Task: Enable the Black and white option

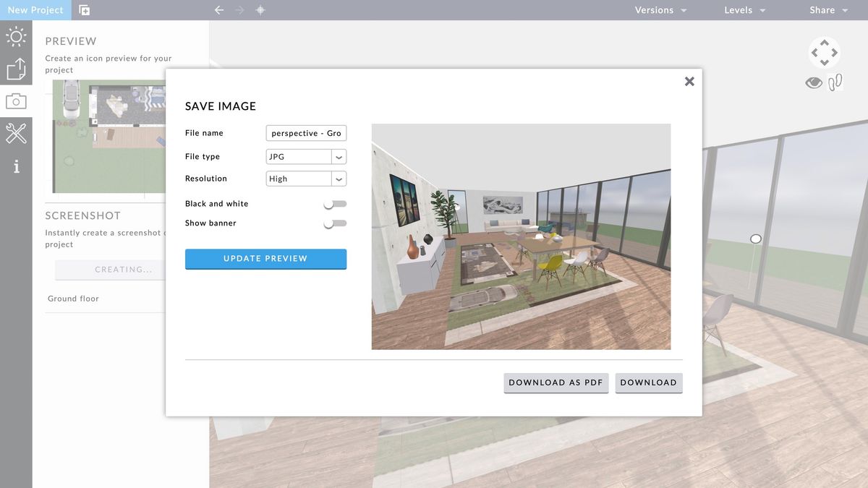Action: 335,204
